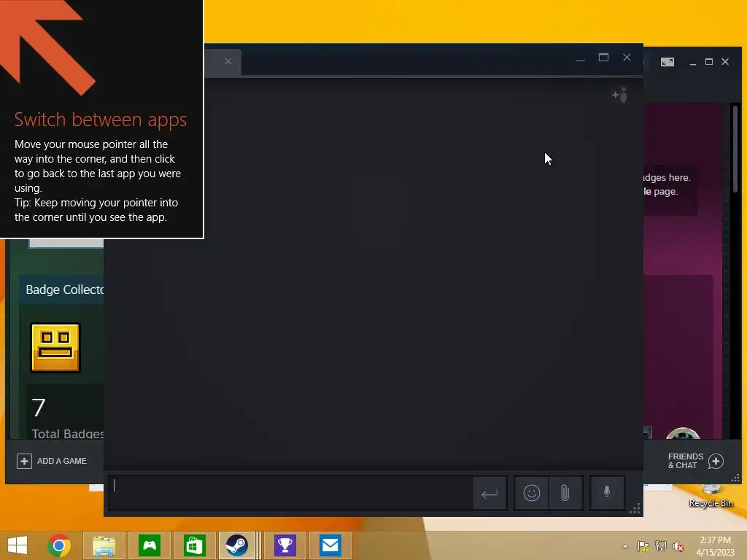The image size is (747, 560).
Task: Minimize the Steam chat window
Action: click(x=580, y=58)
